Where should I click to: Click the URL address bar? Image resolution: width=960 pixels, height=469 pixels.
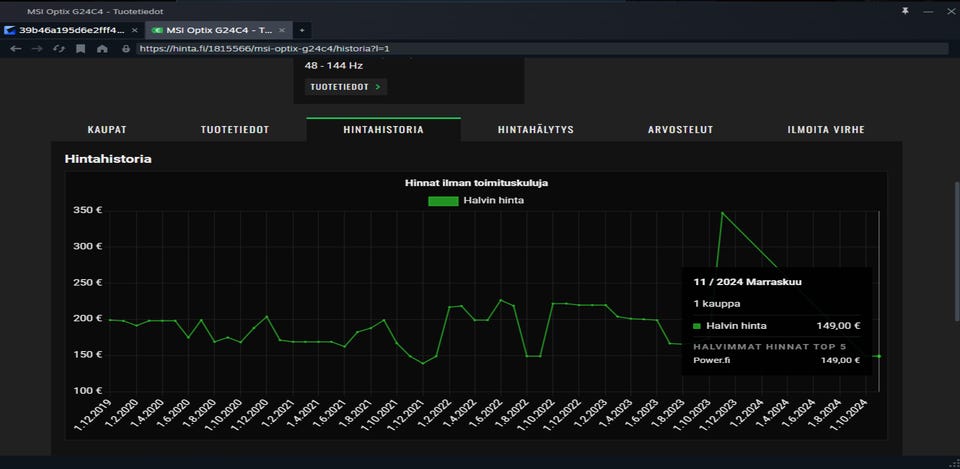540,48
